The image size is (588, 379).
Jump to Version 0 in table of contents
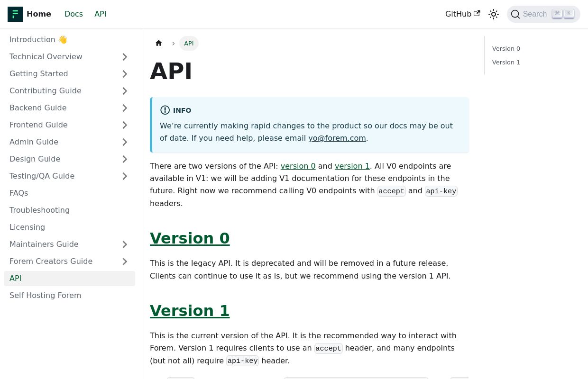[506, 49]
